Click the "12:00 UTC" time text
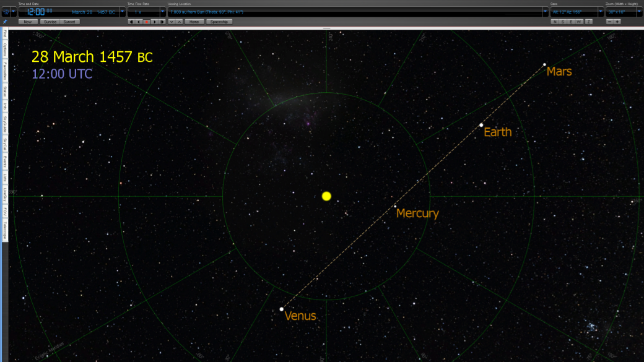The width and height of the screenshot is (644, 362). (x=62, y=74)
